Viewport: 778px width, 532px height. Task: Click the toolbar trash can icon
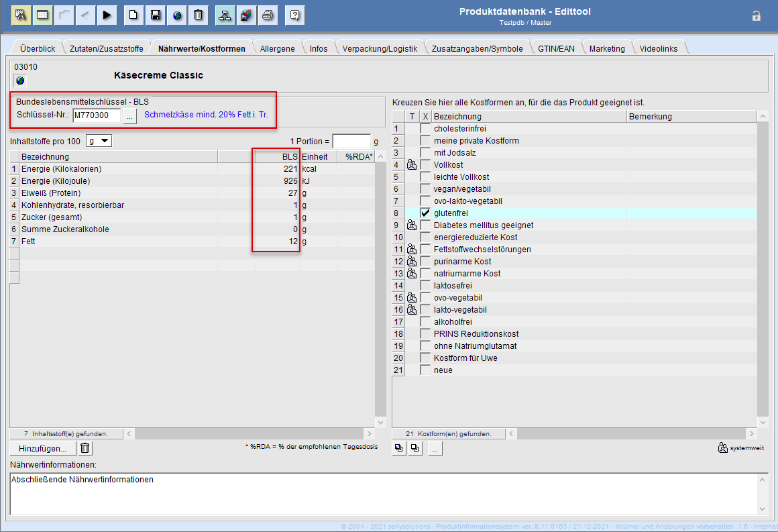[x=199, y=15]
